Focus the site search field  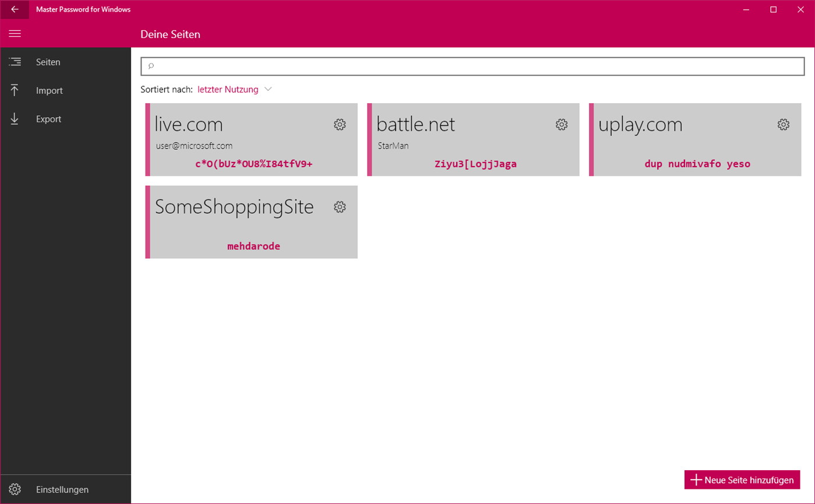pyautogui.click(x=472, y=66)
